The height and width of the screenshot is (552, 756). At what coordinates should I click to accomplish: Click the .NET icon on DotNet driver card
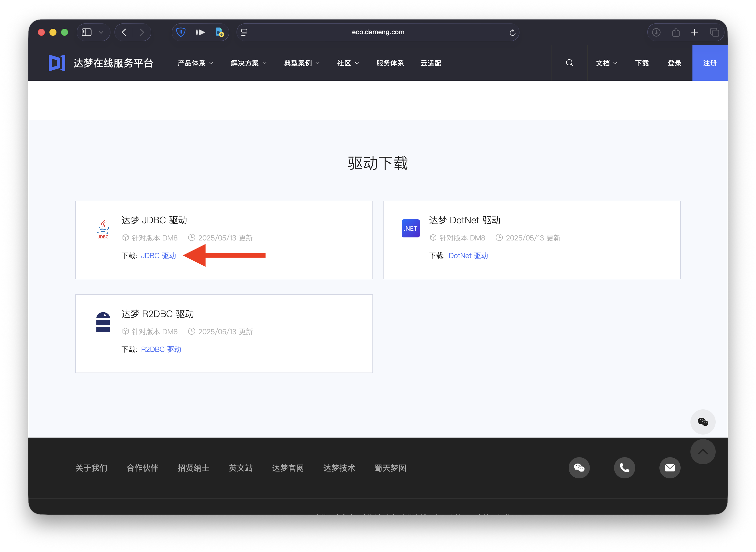(411, 229)
